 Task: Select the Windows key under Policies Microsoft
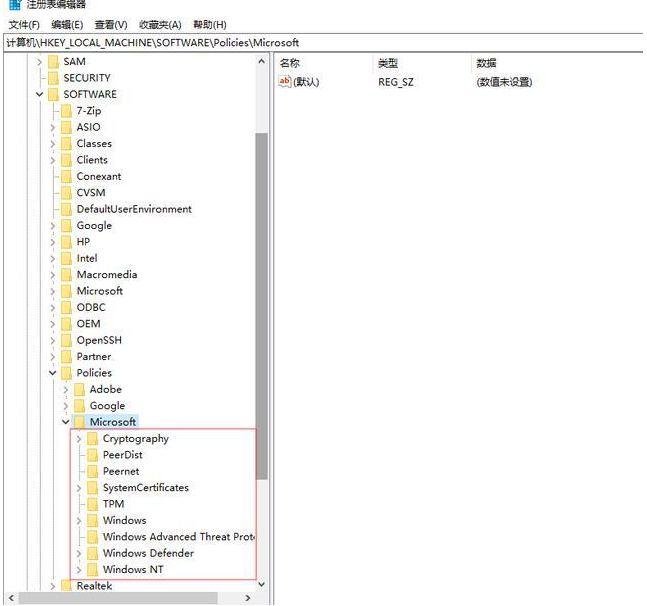(x=125, y=521)
